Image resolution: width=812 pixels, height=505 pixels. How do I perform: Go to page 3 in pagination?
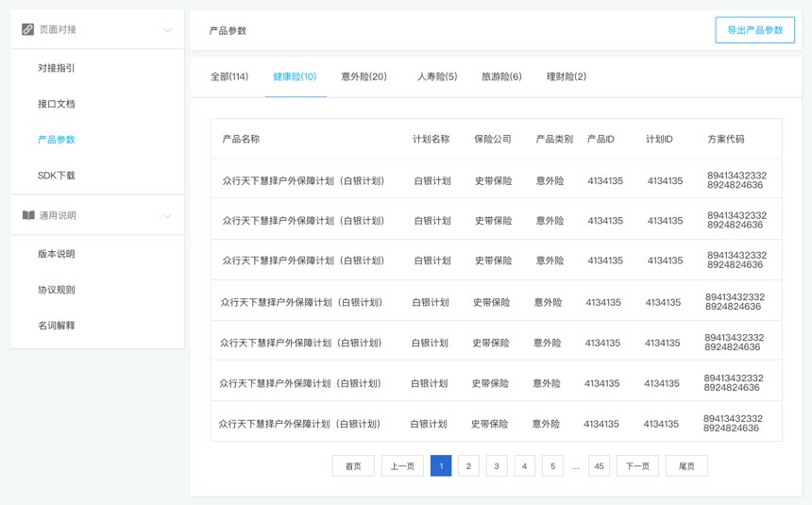coord(497,466)
